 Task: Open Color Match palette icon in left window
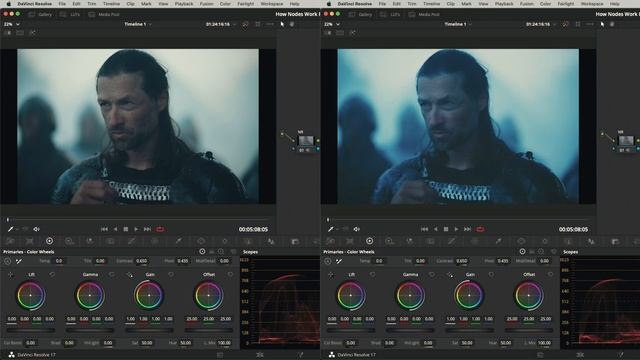30,241
